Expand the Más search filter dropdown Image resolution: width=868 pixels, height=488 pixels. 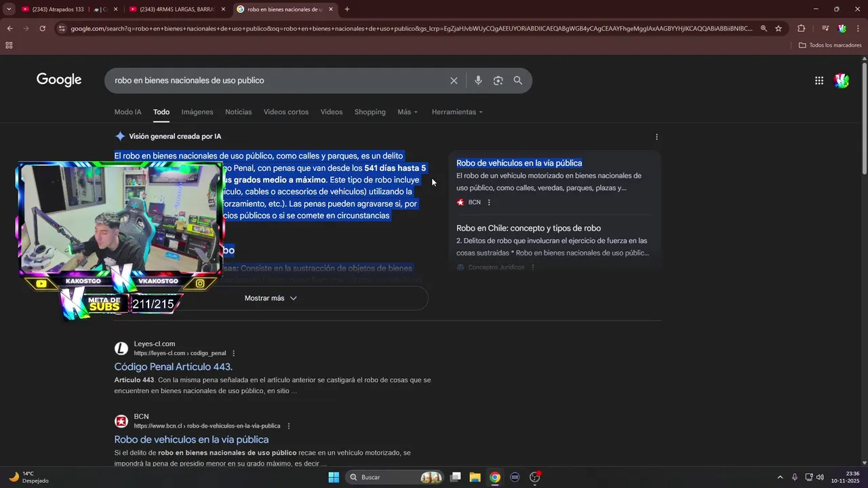pos(408,112)
